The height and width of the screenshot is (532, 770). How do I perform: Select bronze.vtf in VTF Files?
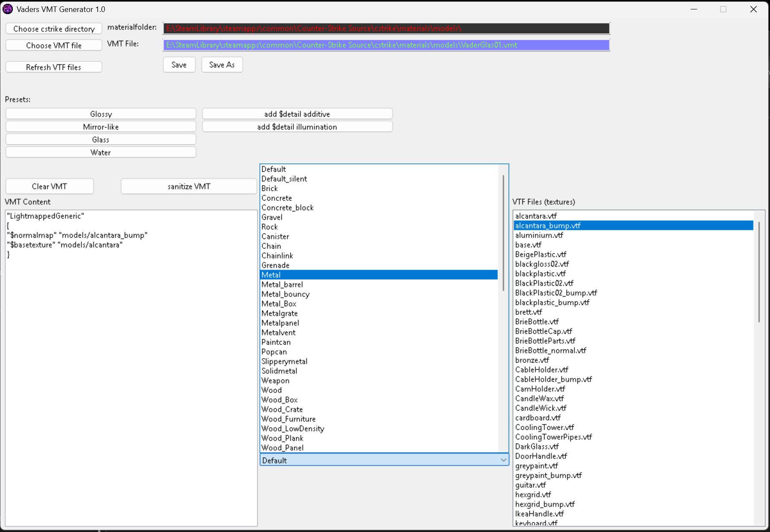tap(633, 360)
